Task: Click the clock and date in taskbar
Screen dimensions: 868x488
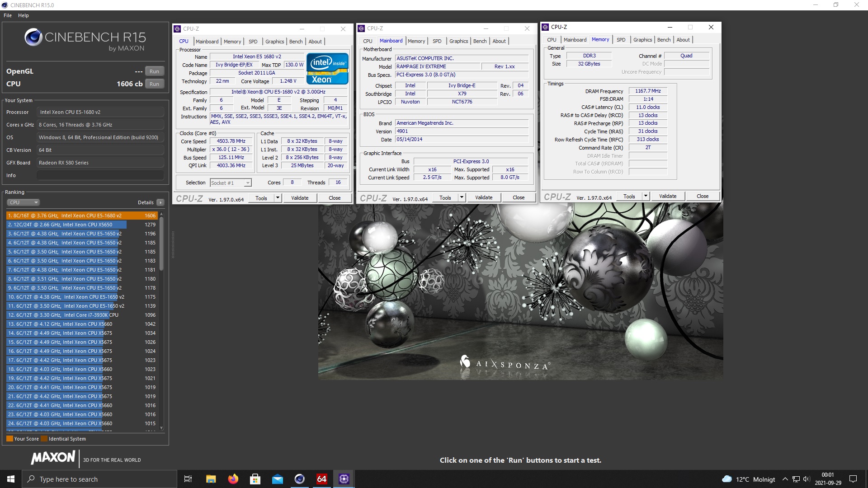Action: 828,479
